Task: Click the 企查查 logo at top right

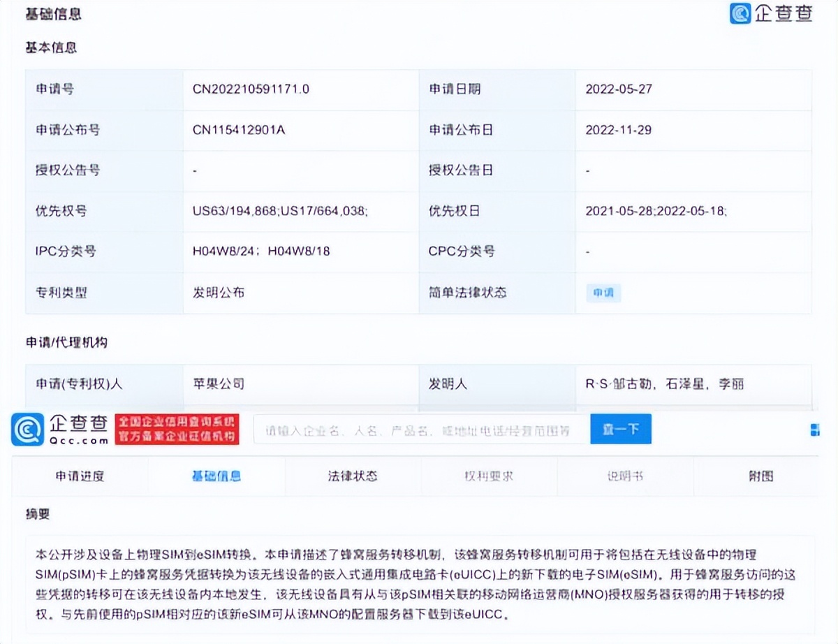Action: [x=772, y=15]
